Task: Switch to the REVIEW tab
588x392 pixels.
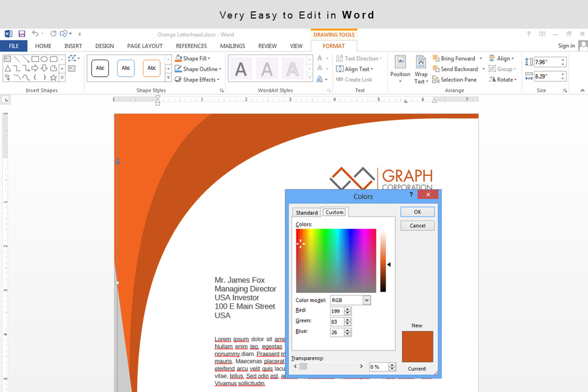Action: point(268,46)
